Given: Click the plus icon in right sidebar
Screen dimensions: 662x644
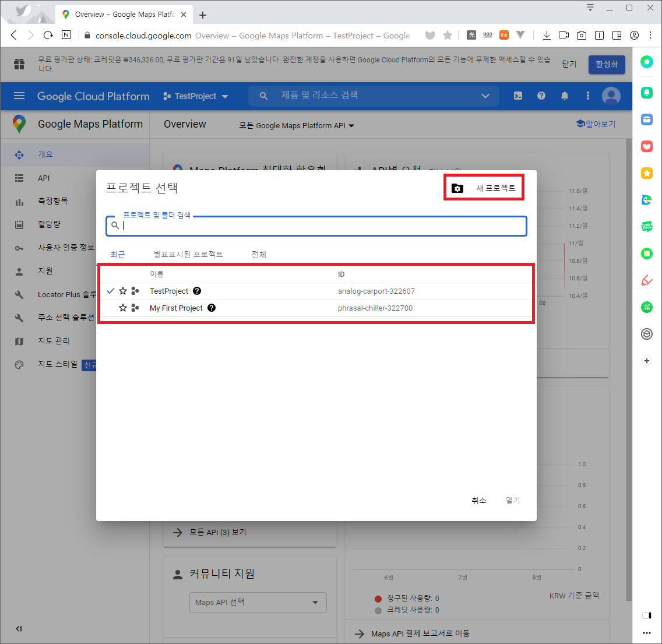Looking at the screenshot, I should (647, 361).
